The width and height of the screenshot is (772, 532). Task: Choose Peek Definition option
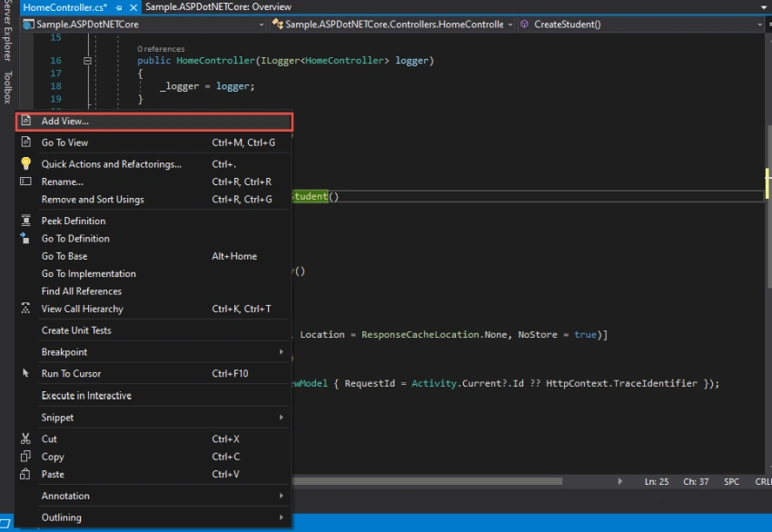click(x=154, y=221)
